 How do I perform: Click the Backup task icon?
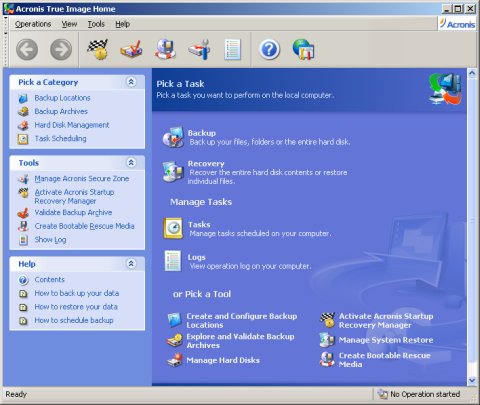click(x=173, y=137)
